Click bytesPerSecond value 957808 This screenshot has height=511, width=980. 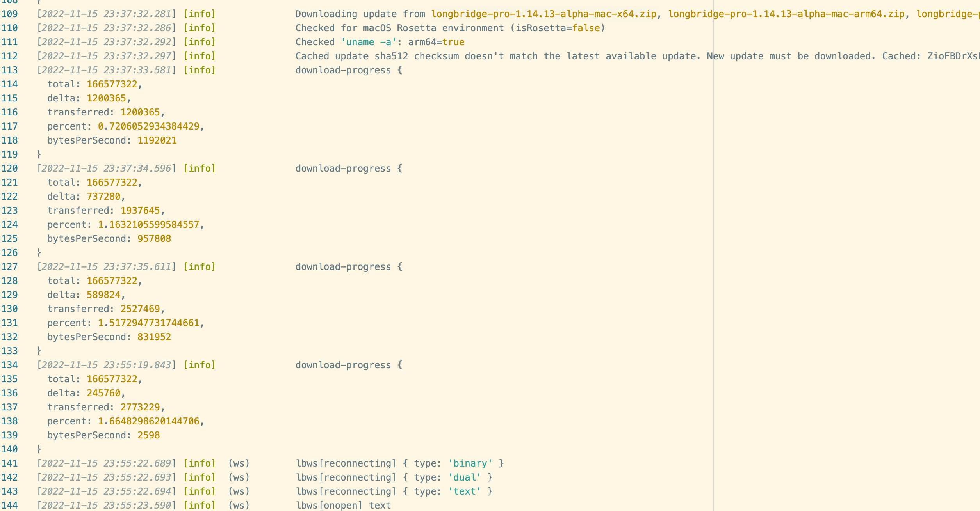[x=154, y=239]
